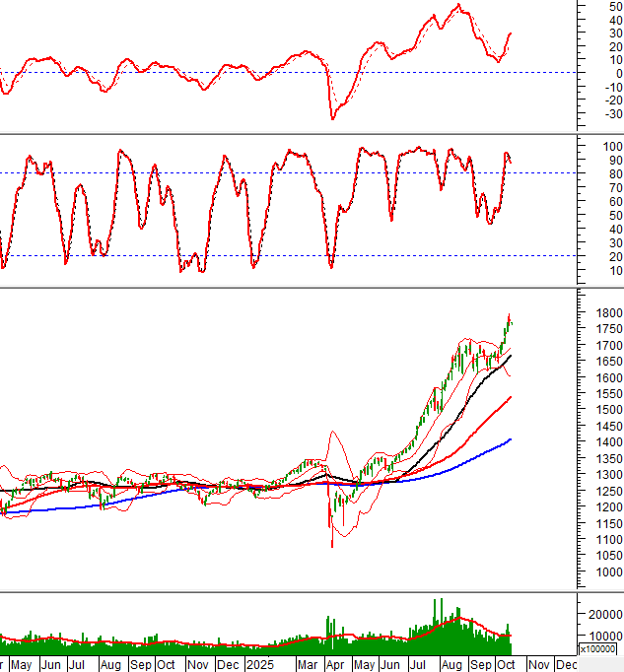Select the Mar label on the time axis

point(307,665)
